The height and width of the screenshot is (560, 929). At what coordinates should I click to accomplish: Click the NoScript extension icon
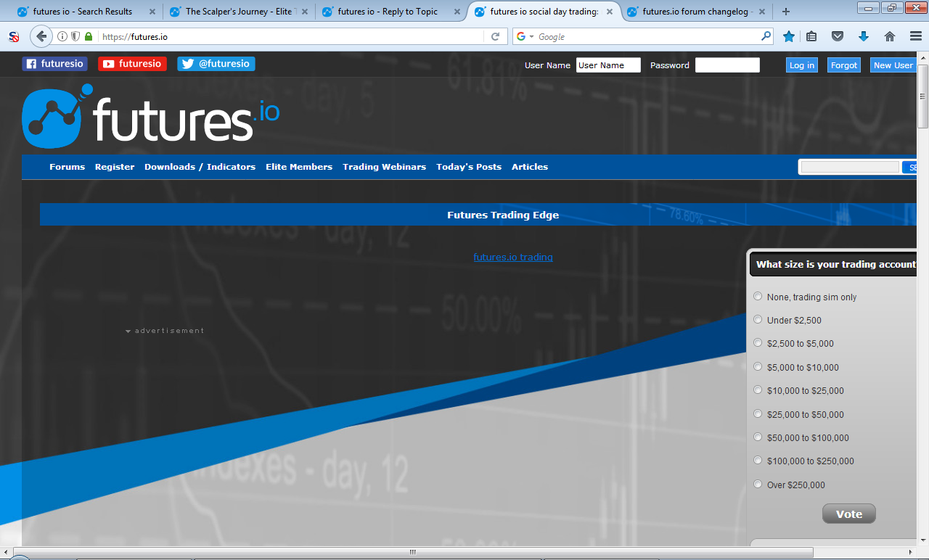14,37
